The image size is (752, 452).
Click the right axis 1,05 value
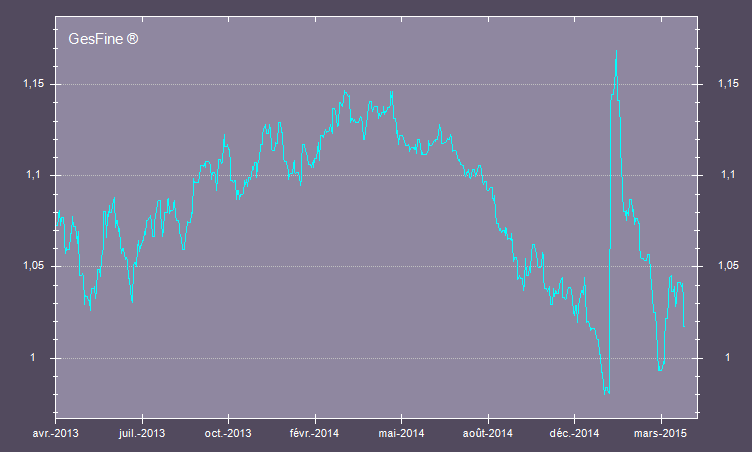coord(728,267)
